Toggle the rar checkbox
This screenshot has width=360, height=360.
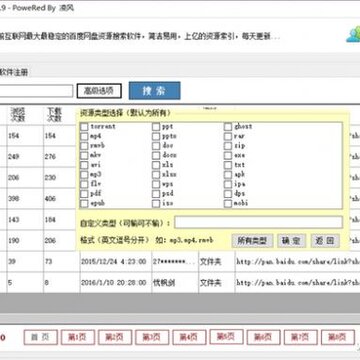(228, 136)
